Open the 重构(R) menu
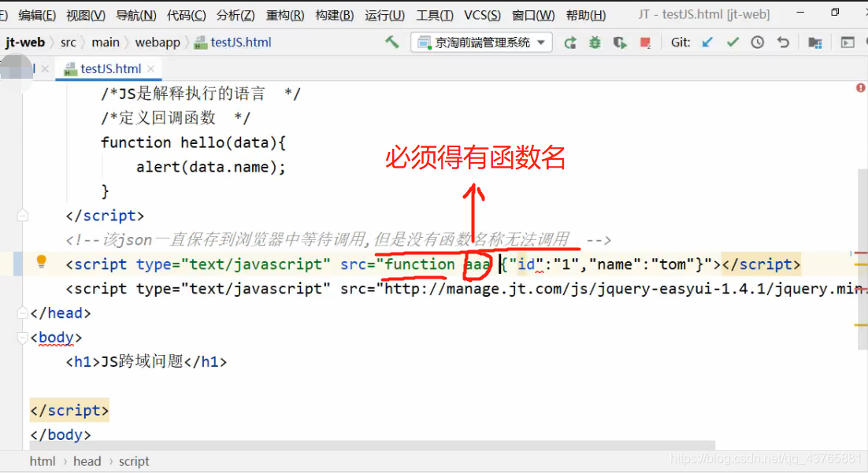 [285, 15]
